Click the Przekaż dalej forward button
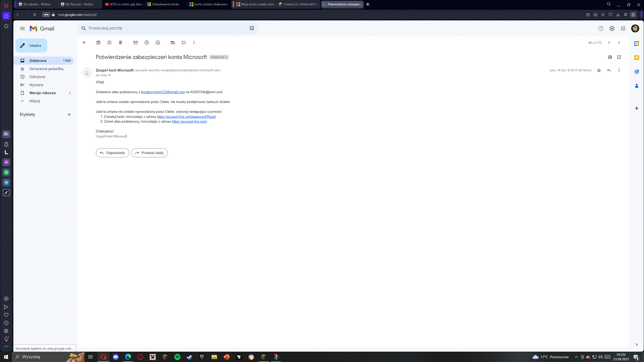The height and width of the screenshot is (362, 644). (x=149, y=153)
